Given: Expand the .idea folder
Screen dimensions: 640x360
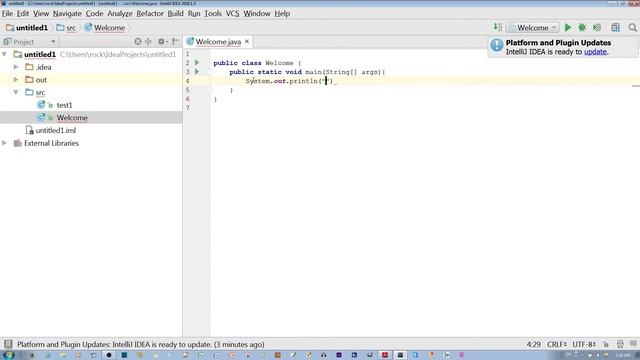Looking at the screenshot, I should pyautogui.click(x=16, y=67).
